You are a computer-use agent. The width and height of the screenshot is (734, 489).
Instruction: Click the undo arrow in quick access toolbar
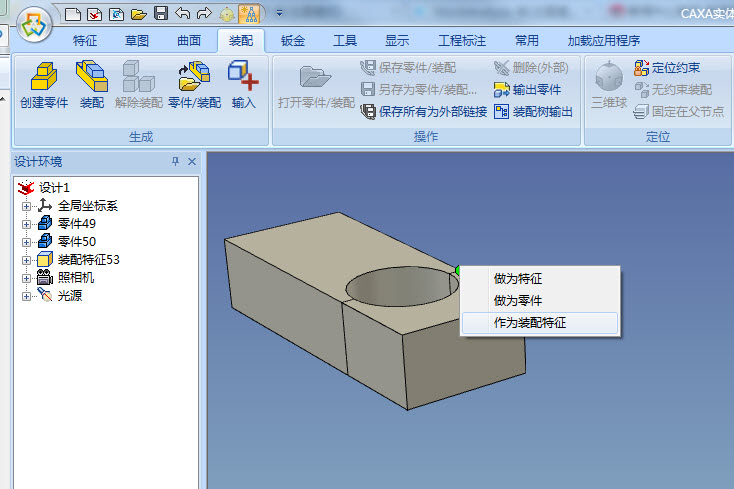point(182,14)
